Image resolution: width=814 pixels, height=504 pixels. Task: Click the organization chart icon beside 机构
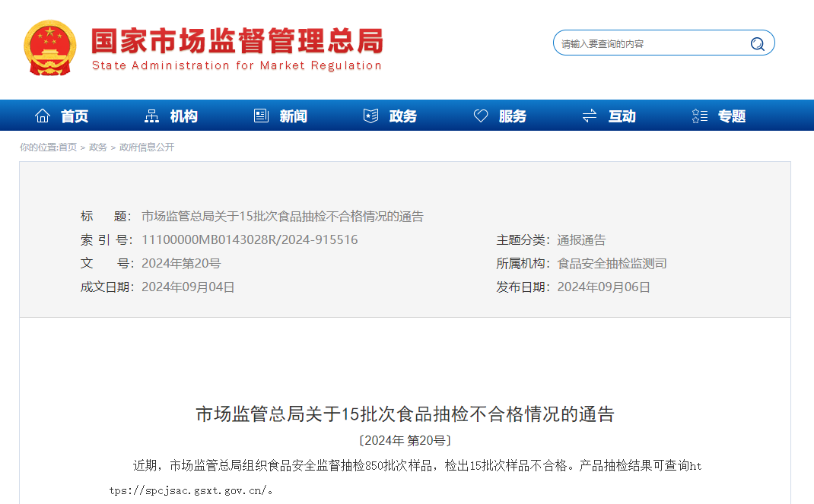(x=152, y=116)
